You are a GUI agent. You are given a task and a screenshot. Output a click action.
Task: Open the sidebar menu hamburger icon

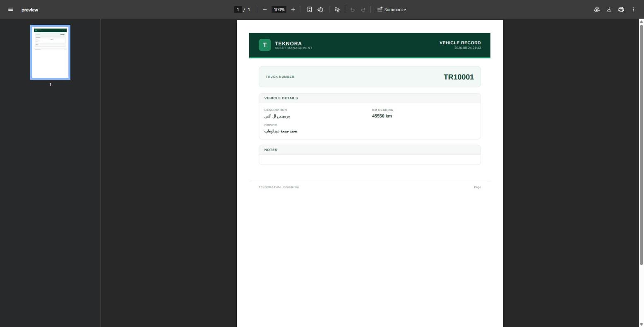[x=11, y=10]
